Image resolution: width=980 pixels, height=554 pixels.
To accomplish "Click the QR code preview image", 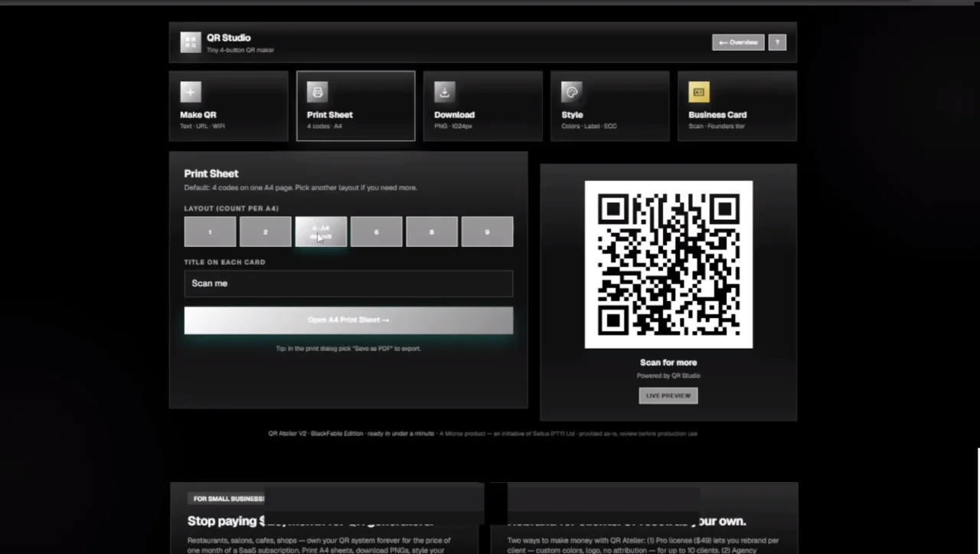I will 668,264.
